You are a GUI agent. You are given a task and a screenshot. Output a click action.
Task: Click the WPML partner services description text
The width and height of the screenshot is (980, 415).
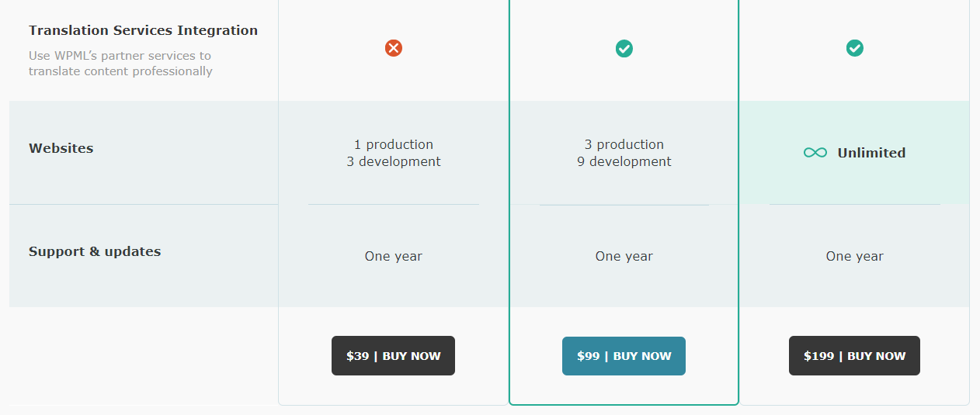point(120,64)
